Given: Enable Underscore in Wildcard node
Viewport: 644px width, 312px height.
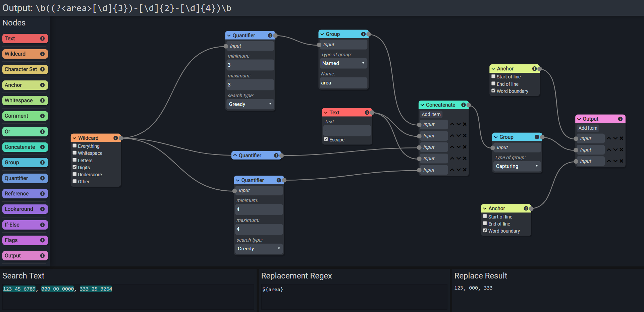Looking at the screenshot, I should tap(75, 174).
